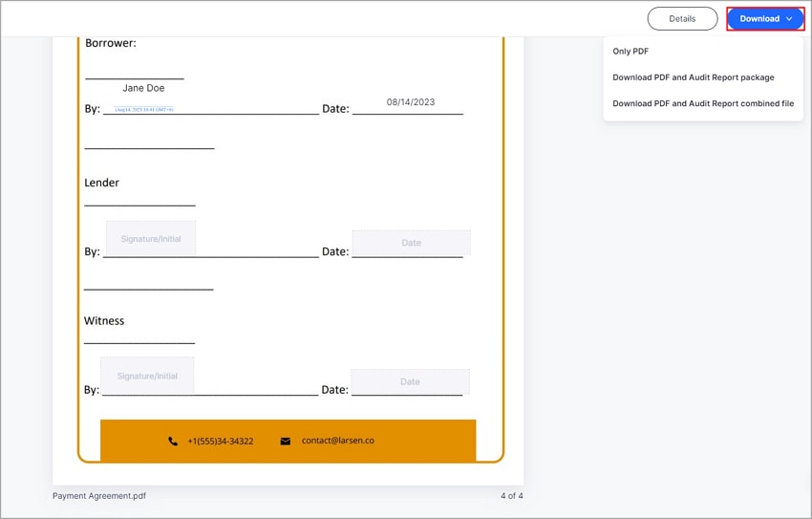Click the 4 of 4 page indicator
This screenshot has height=519, width=812.
(x=512, y=496)
